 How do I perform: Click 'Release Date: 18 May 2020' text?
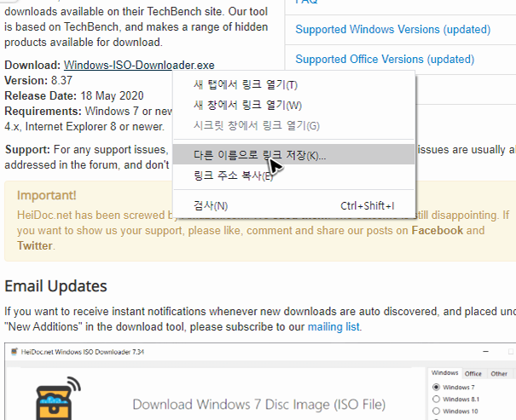point(74,96)
